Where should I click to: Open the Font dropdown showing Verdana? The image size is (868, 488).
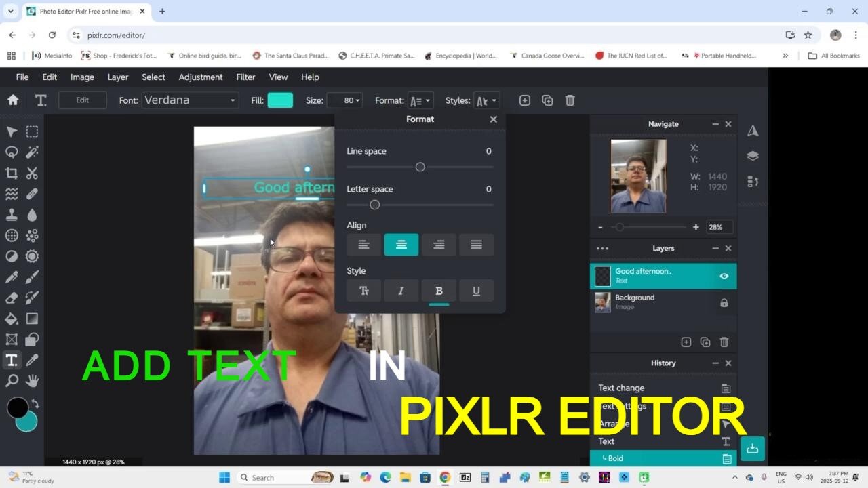[x=190, y=100]
